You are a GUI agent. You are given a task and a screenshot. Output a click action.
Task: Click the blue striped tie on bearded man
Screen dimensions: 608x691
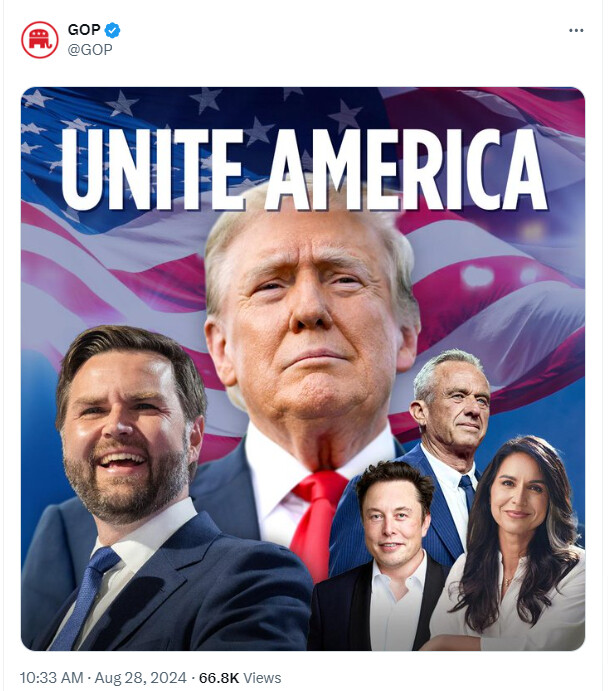coord(84,595)
